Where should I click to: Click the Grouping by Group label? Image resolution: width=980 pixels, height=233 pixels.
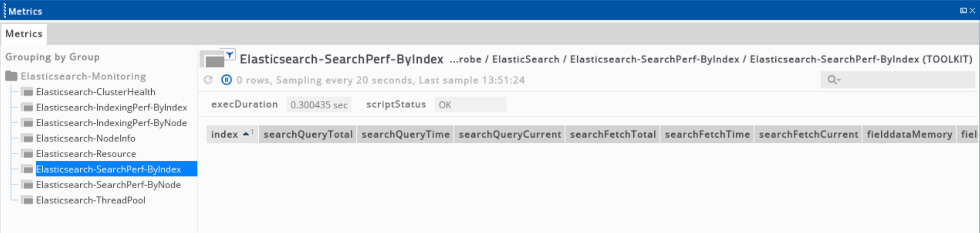52,57
